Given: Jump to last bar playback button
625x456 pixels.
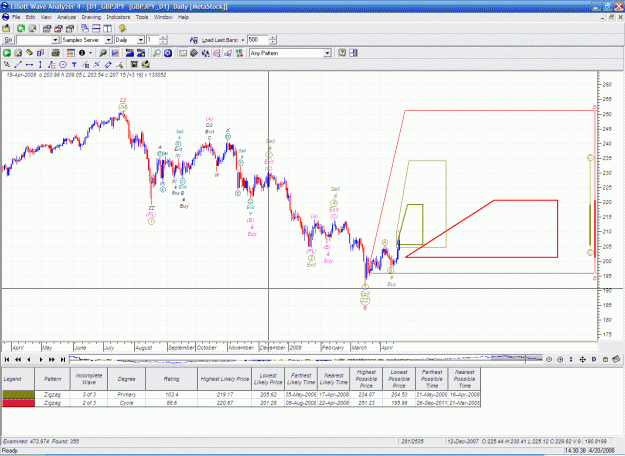Looking at the screenshot, I should tap(63, 360).
